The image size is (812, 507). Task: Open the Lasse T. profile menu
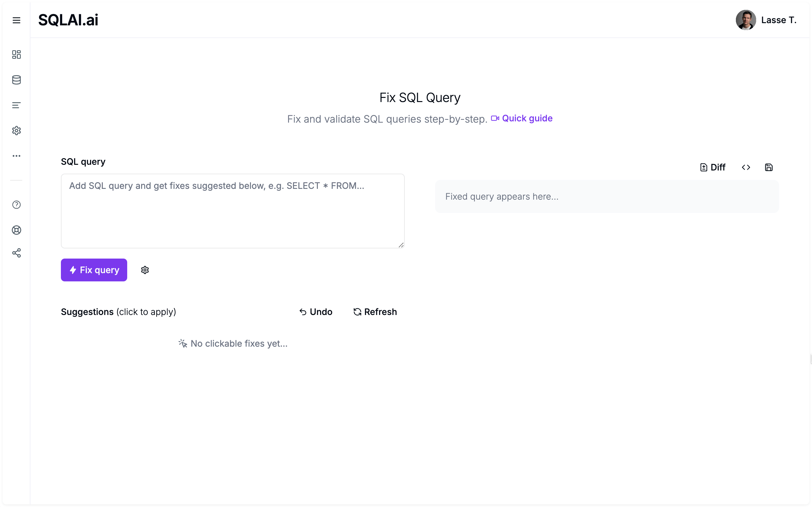[766, 20]
